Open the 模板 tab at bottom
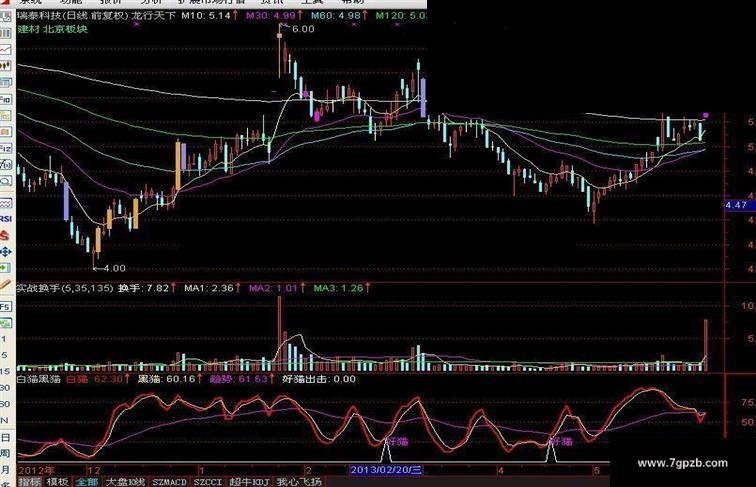Screen dimensions: 756x487 tap(58, 482)
